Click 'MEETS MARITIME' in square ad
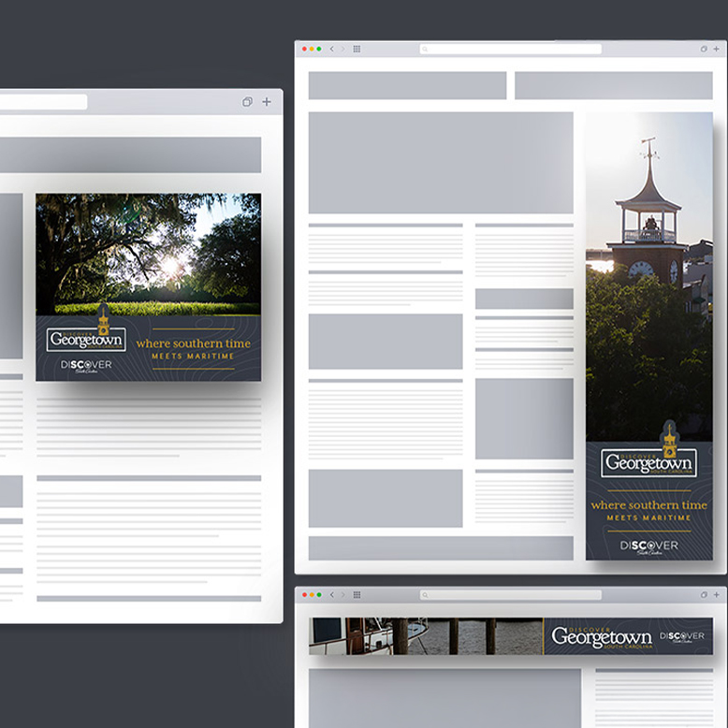 point(193,357)
